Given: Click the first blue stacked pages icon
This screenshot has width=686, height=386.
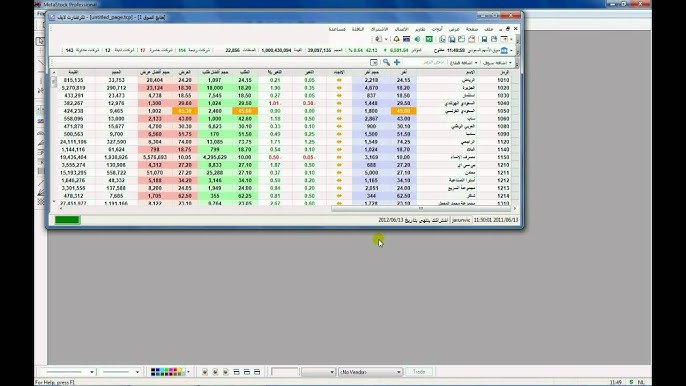Looking at the screenshot, I should [442, 39].
